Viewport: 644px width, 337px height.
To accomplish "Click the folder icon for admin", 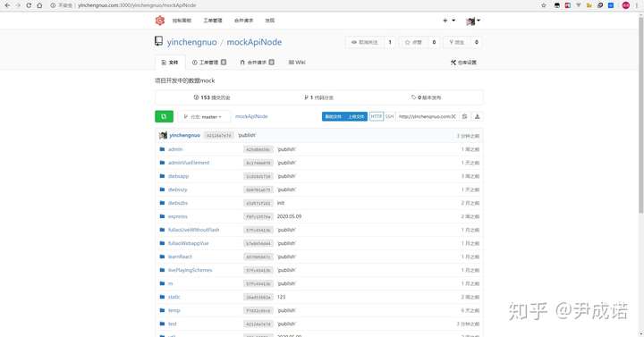I will point(162,149).
